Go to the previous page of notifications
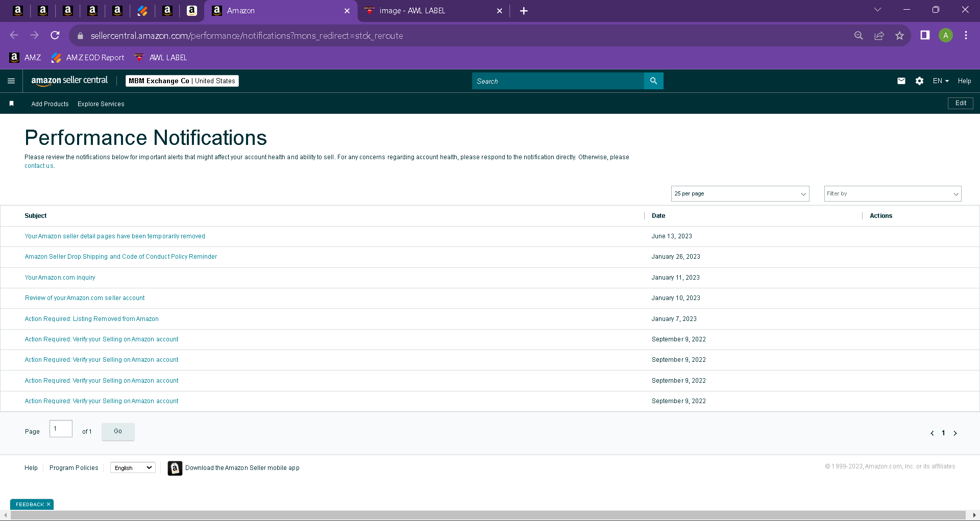Screen dimensions: 980x521 (x=932, y=433)
